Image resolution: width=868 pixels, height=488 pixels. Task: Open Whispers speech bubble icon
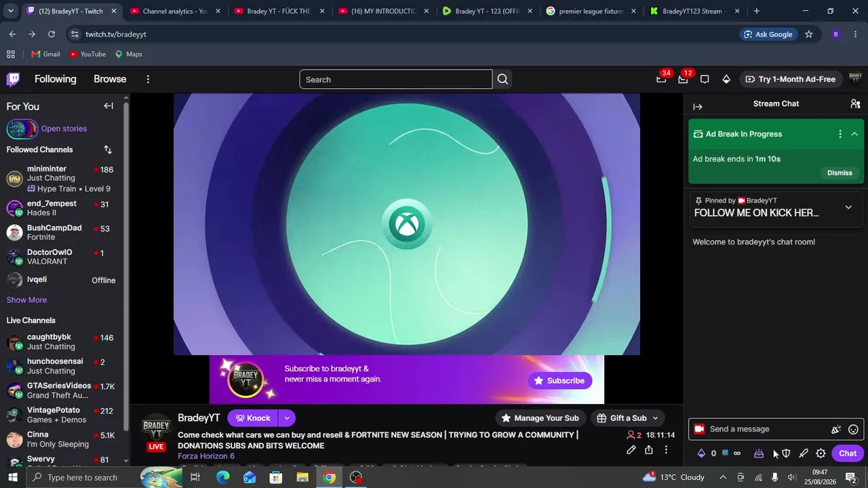click(705, 79)
